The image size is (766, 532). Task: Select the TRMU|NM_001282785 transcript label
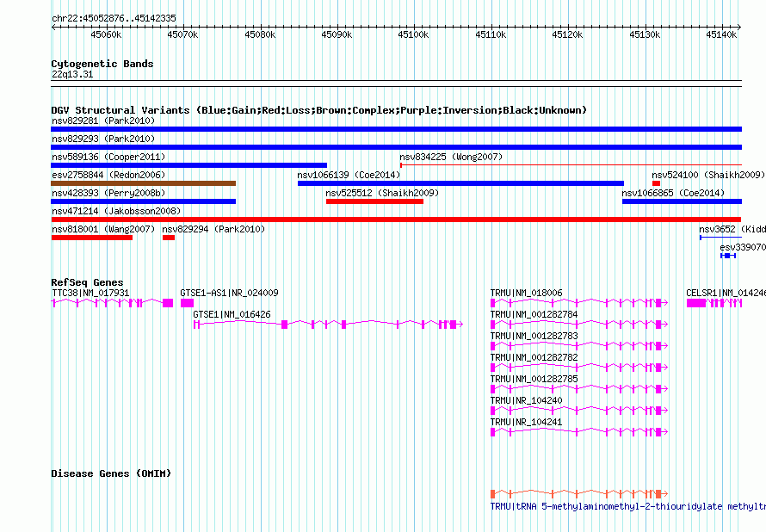tap(534, 379)
